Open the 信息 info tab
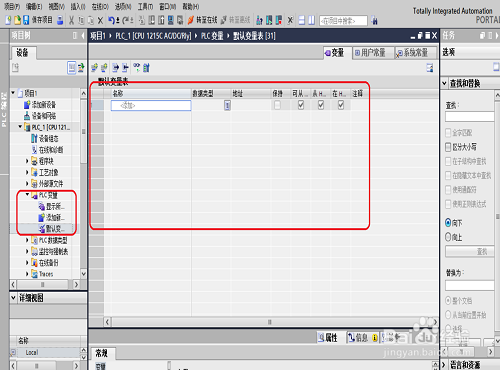 click(x=362, y=338)
